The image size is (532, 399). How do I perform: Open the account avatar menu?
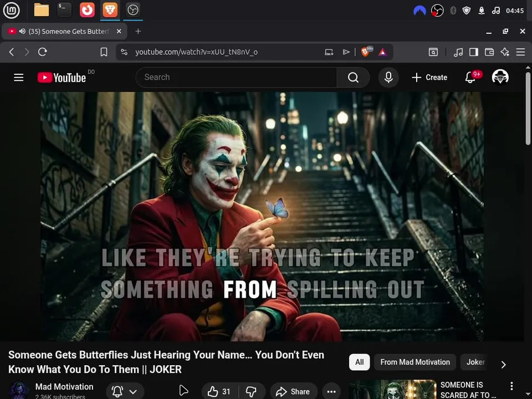point(500,77)
